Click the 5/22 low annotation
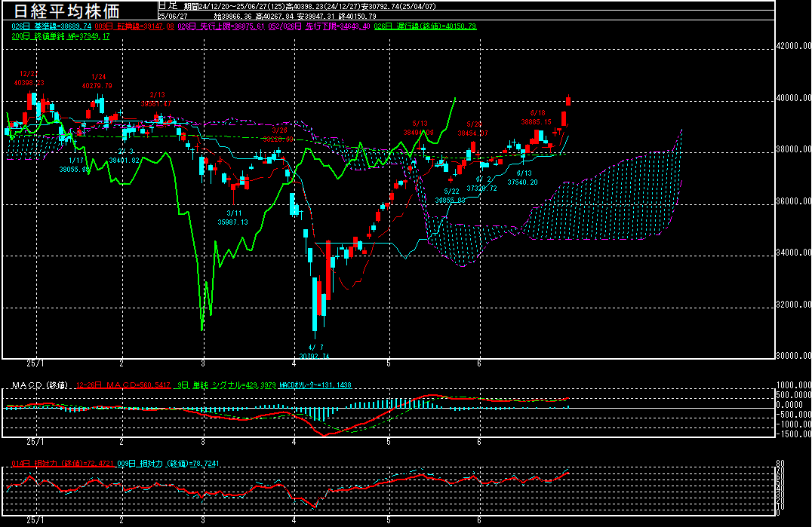 point(450,196)
